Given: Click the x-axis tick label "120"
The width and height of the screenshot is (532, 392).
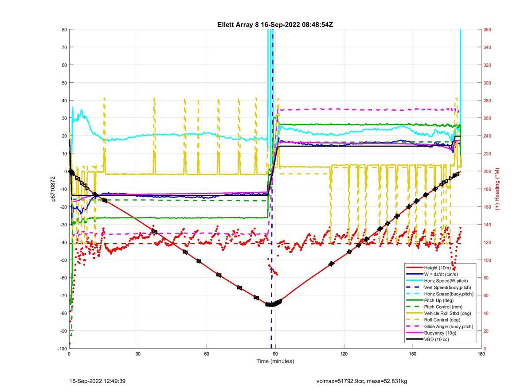Looking at the screenshot, I should (x=344, y=354).
